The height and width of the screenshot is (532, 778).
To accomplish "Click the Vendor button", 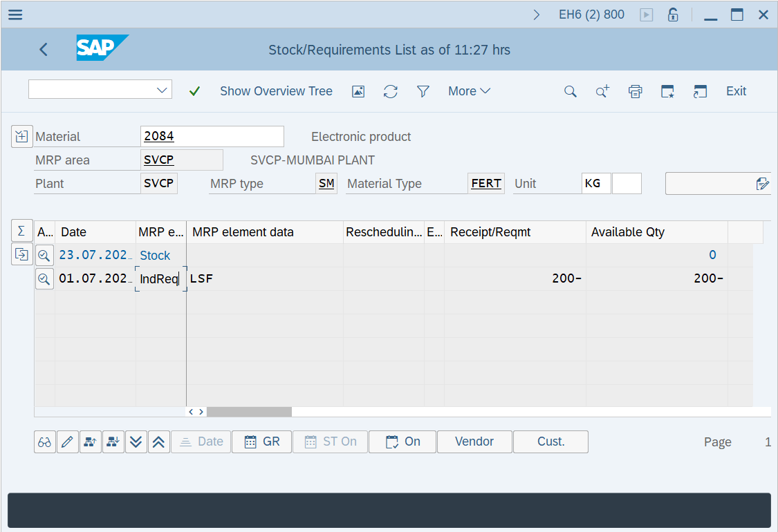I will pyautogui.click(x=474, y=441).
